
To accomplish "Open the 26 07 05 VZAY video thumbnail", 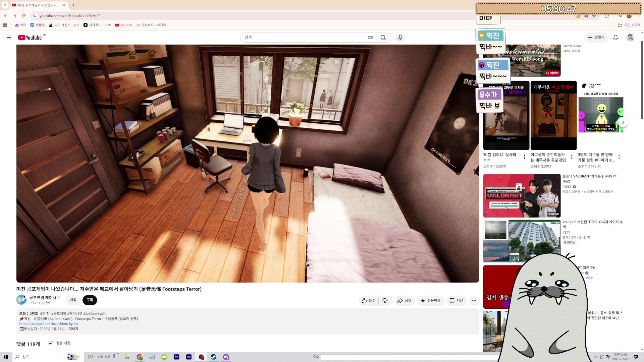I will 522,241.
